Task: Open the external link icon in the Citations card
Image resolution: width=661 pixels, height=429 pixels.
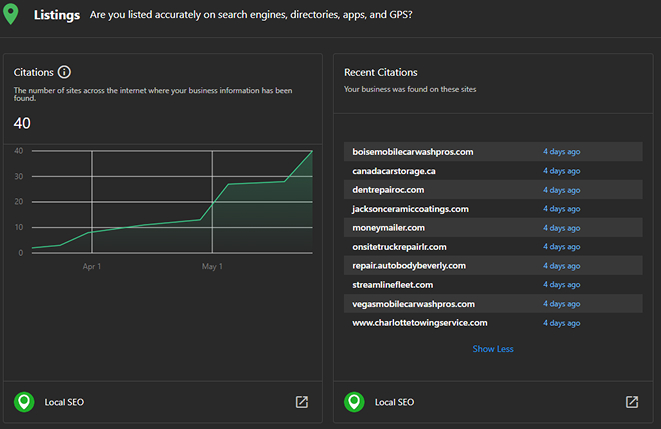Action: click(302, 402)
